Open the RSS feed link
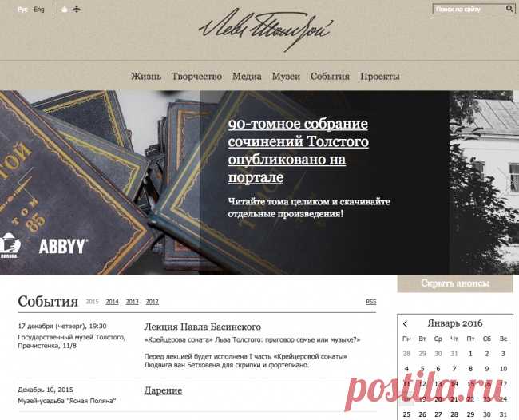Screen dimensions: 519x420 [371, 302]
